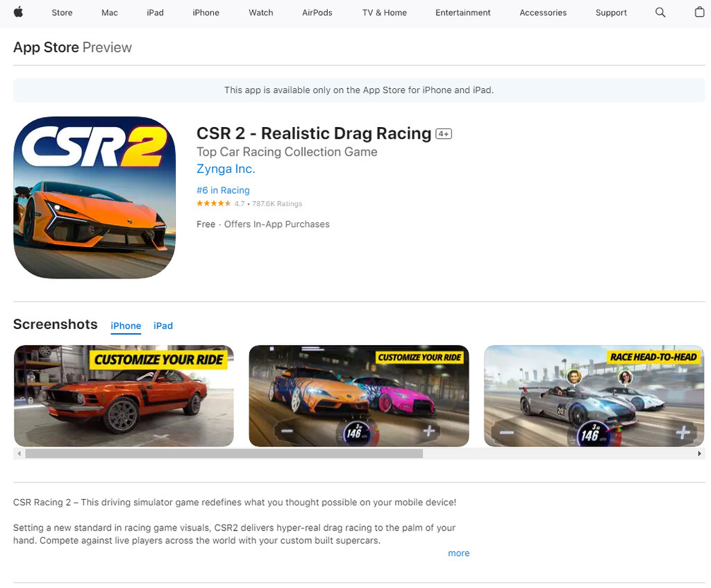711x588 pixels.
Task: Click the 'Setting a new standard' description paragraph
Action: (235, 534)
